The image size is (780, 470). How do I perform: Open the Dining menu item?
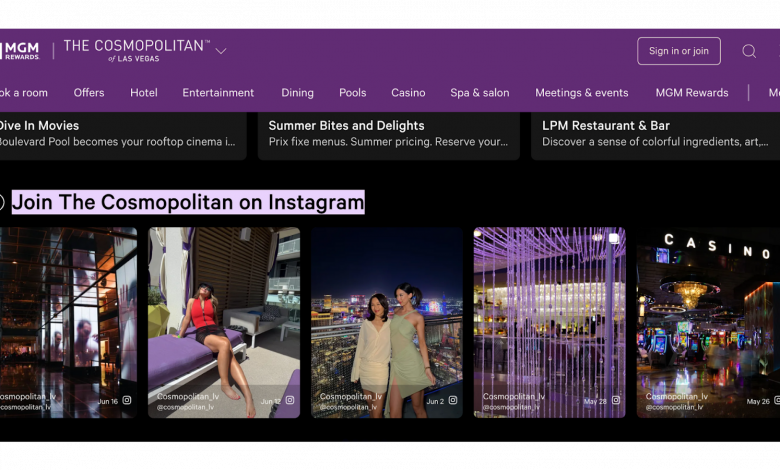point(297,93)
